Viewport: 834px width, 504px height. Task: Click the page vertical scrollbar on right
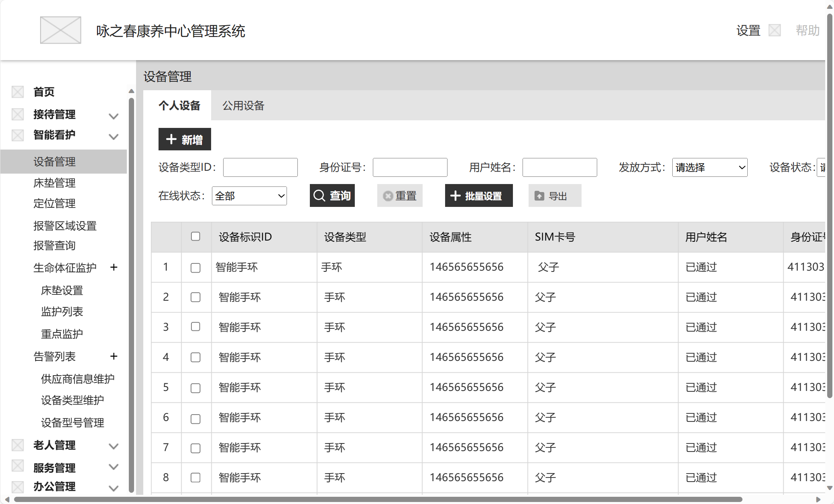pyautogui.click(x=830, y=206)
